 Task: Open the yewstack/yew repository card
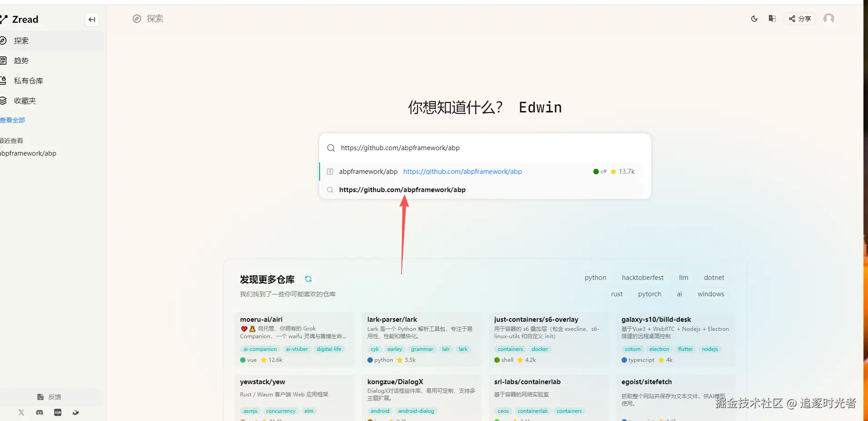tap(294, 398)
